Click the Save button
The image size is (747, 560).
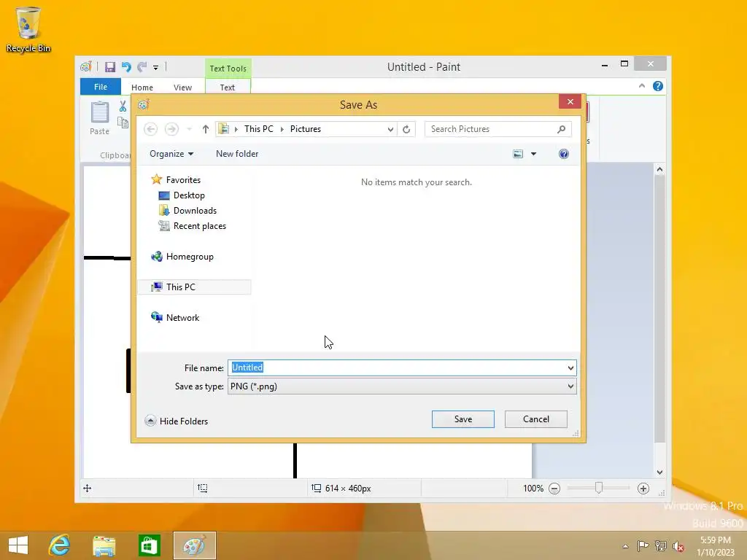pyautogui.click(x=463, y=419)
